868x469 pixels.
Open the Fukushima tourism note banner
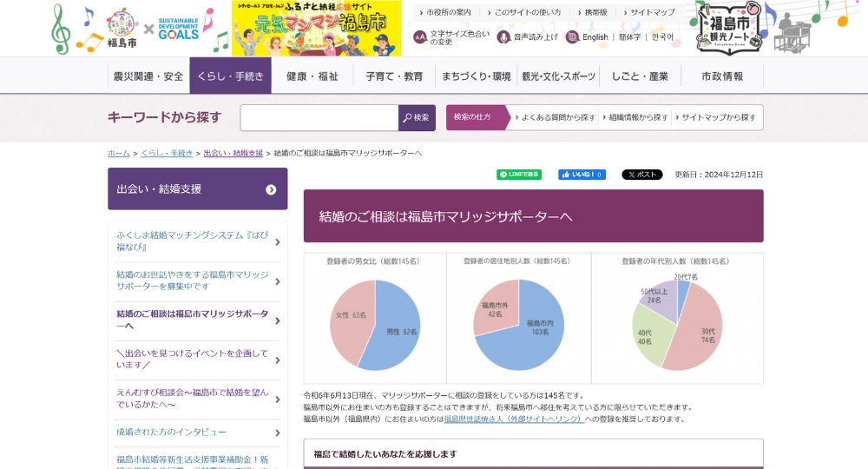pyautogui.click(x=729, y=29)
